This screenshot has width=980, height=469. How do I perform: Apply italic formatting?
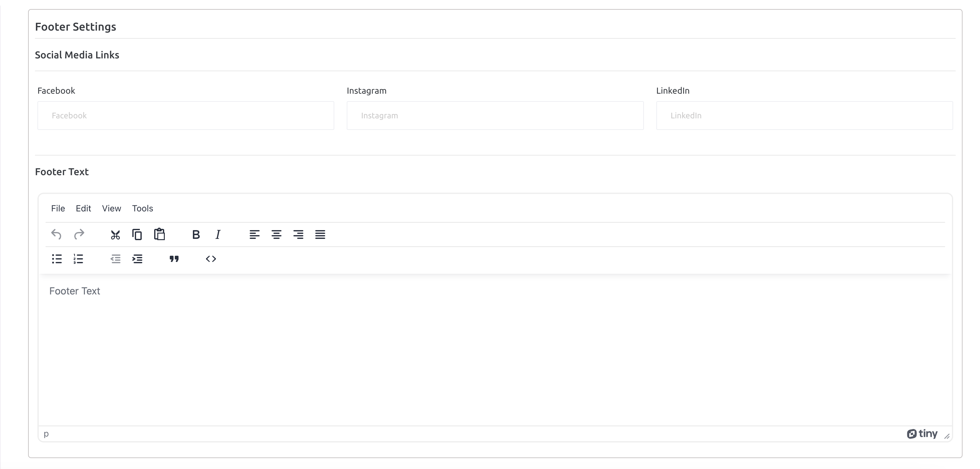218,234
